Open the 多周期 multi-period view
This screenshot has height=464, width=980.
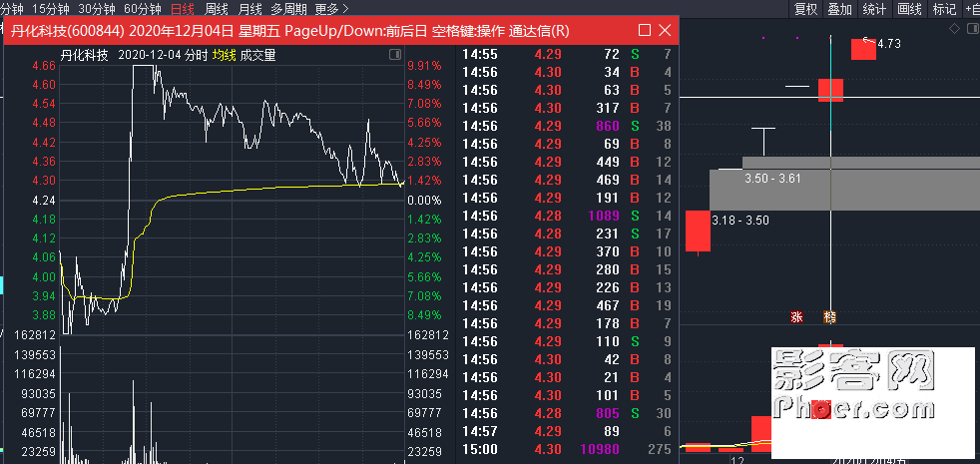[x=288, y=9]
